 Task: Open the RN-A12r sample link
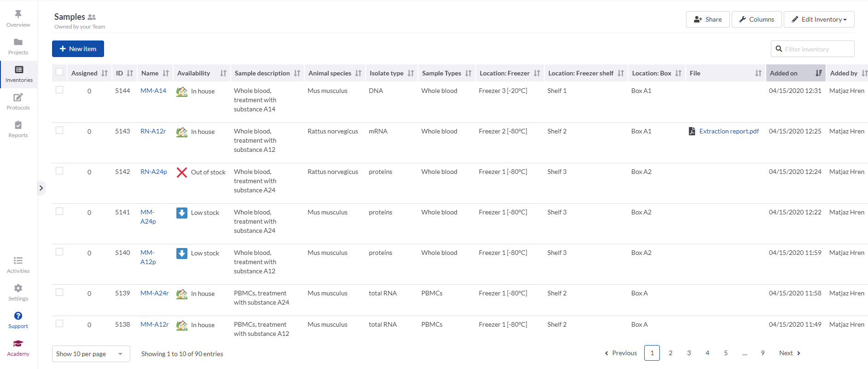(x=153, y=131)
